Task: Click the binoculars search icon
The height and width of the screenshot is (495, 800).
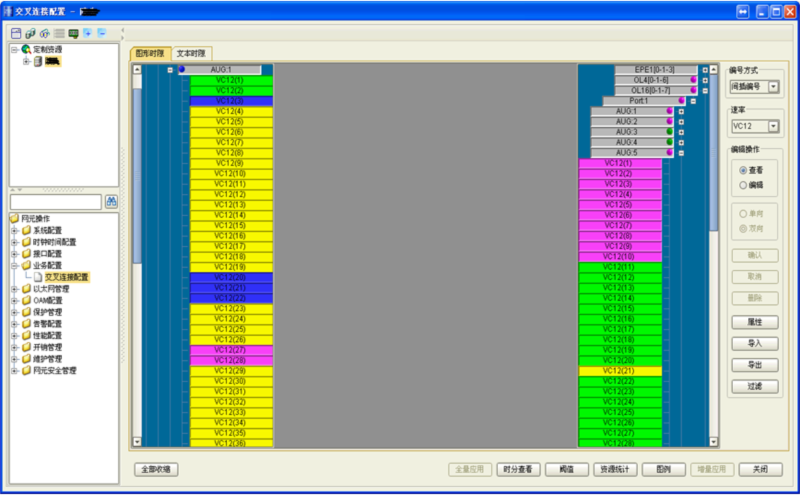Action: pos(111,202)
